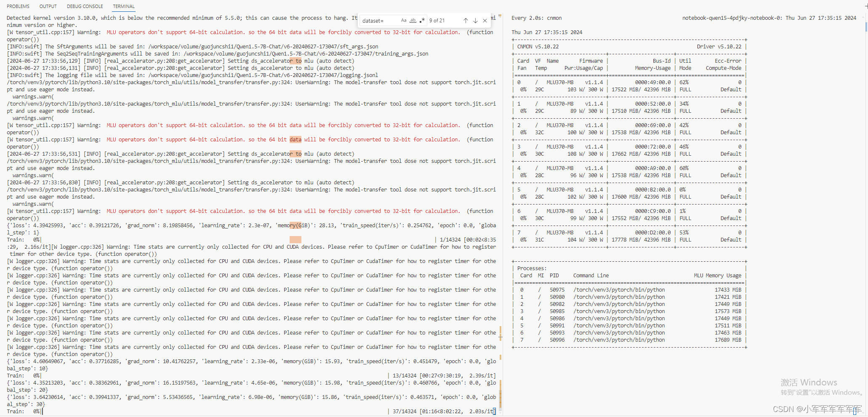The width and height of the screenshot is (868, 417).
Task: Switch to the OUTPUT tab
Action: [48, 6]
